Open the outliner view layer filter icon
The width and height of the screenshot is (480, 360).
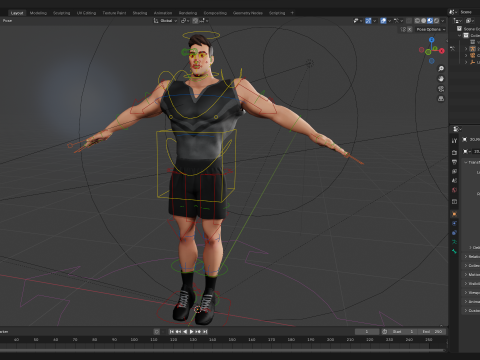(470, 21)
